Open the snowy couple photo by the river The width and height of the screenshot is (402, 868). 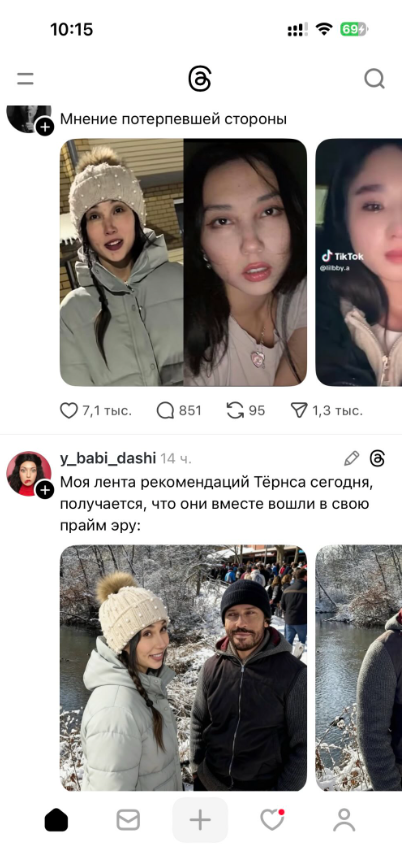[x=183, y=668]
